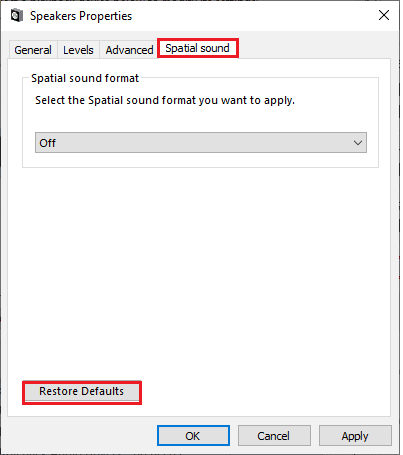
Task: Click blank space inside group box below dropdown
Action: tap(200, 160)
